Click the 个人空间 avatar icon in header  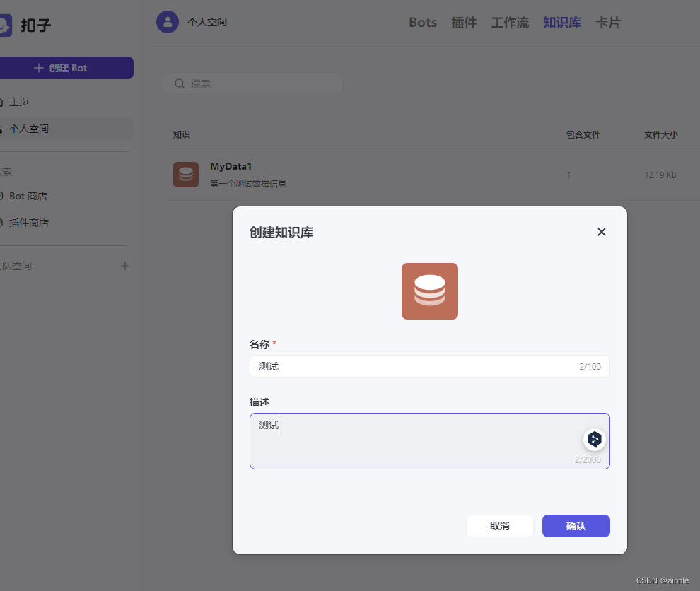pos(168,22)
